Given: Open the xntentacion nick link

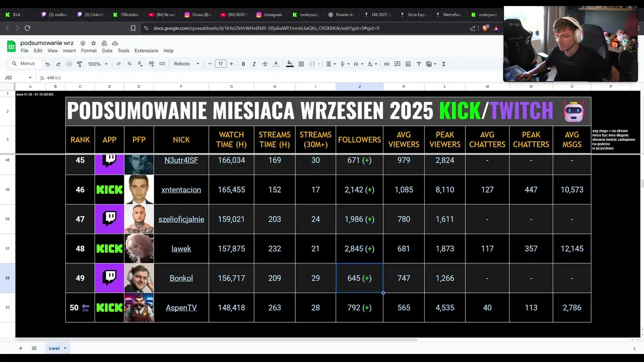Looking at the screenshot, I should [181, 190].
